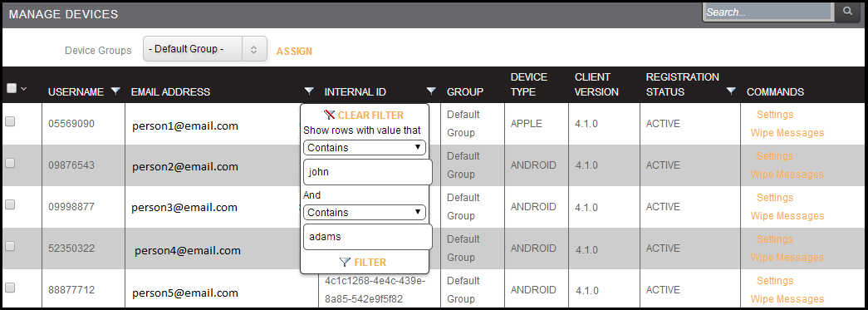Screen dimensions: 868x310
Task: Check the row for username 05569090
Action: pos(10,122)
